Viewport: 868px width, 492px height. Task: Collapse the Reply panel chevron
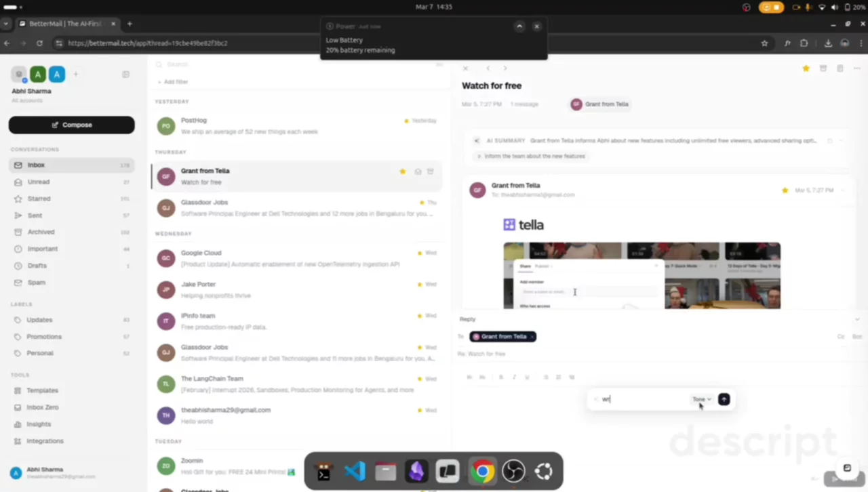coord(857,319)
